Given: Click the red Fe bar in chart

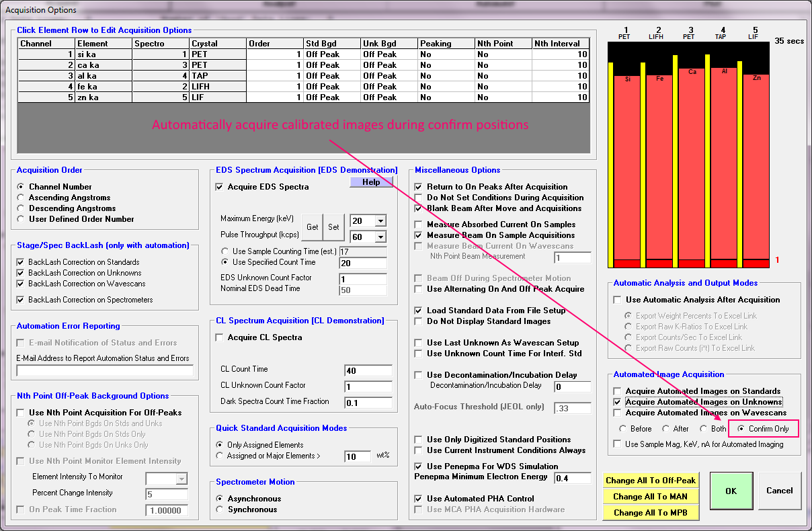Looking at the screenshot, I should [659, 168].
